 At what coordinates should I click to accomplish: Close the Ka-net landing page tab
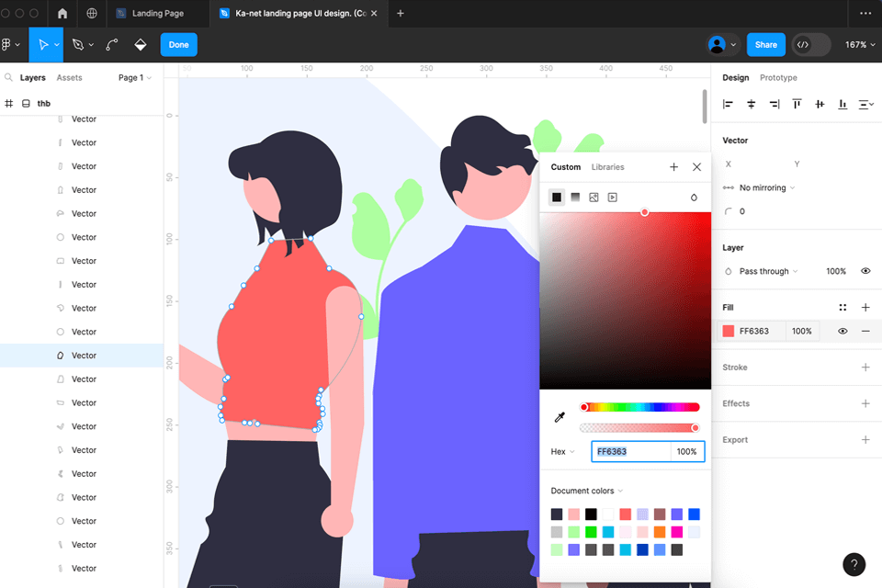pyautogui.click(x=374, y=13)
